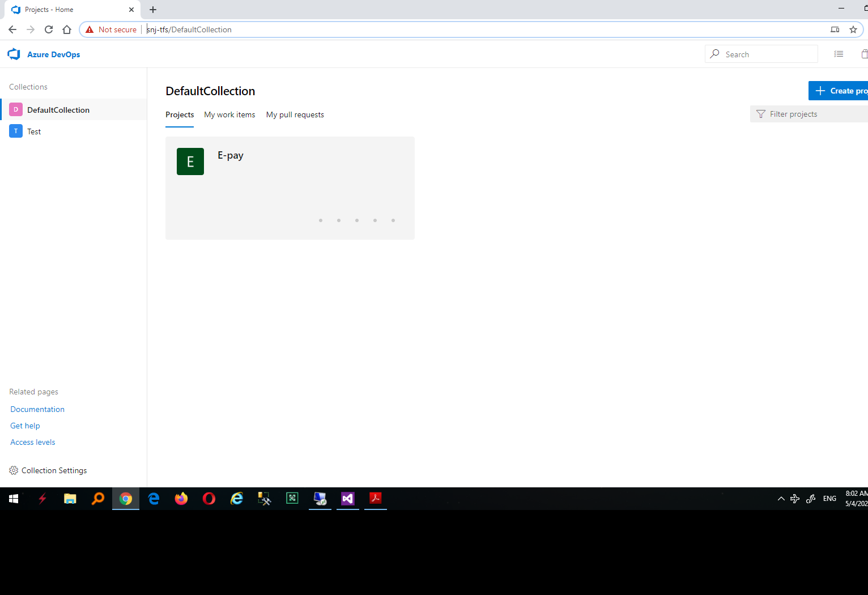Click the airplane mode tray icon

[x=795, y=499]
